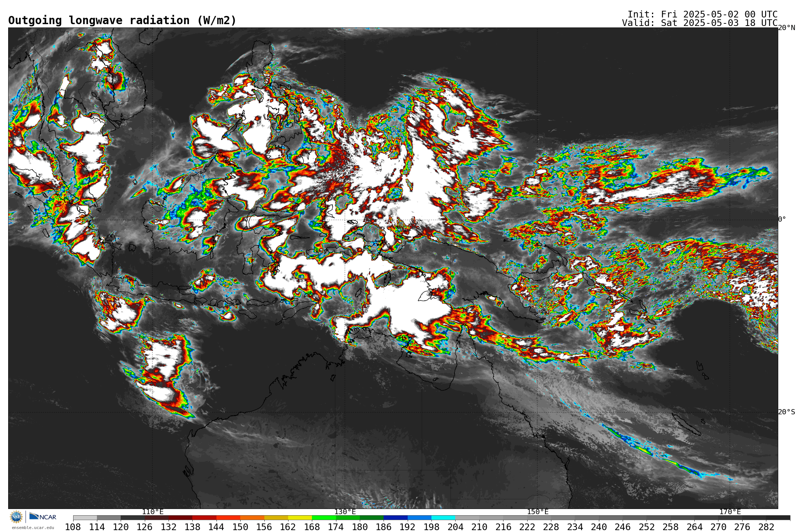Click the colorbar value 240
The width and height of the screenshot is (802, 532).
(x=599, y=527)
